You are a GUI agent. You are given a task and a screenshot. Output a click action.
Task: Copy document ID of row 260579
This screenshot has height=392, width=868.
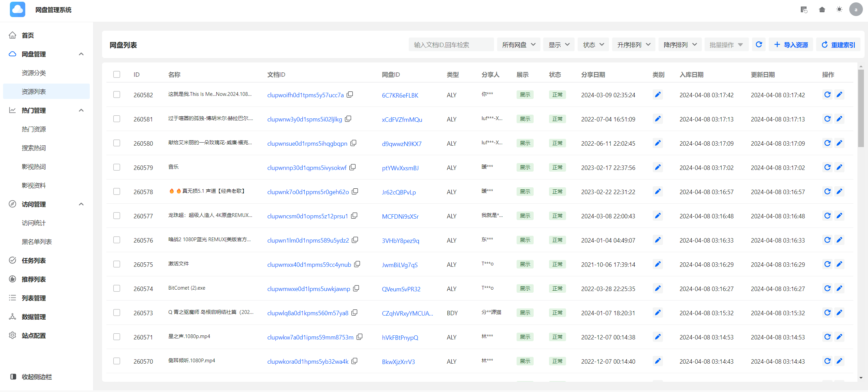pyautogui.click(x=352, y=167)
